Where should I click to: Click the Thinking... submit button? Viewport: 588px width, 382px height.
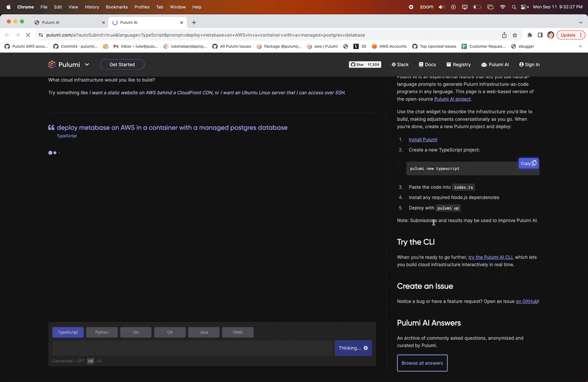click(353, 348)
